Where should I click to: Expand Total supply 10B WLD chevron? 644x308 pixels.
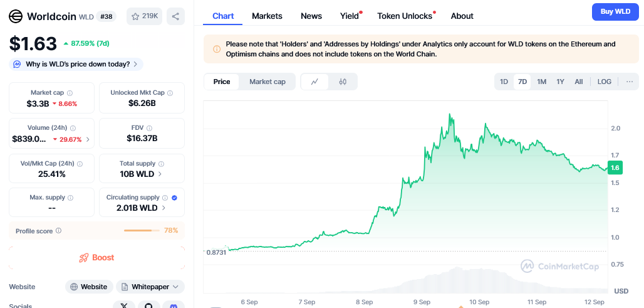click(x=160, y=174)
